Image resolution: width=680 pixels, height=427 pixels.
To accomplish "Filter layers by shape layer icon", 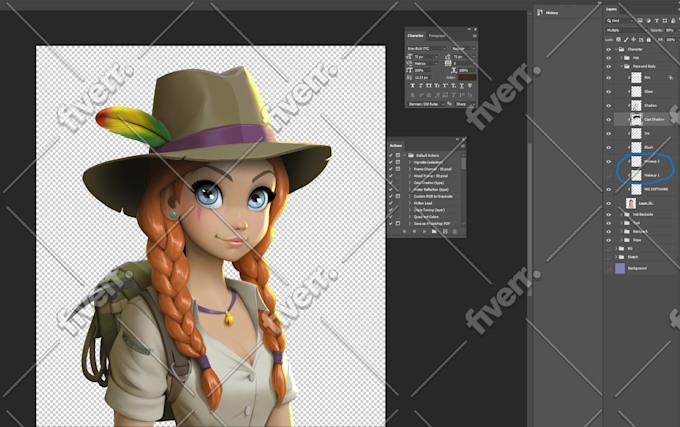I will [x=665, y=20].
